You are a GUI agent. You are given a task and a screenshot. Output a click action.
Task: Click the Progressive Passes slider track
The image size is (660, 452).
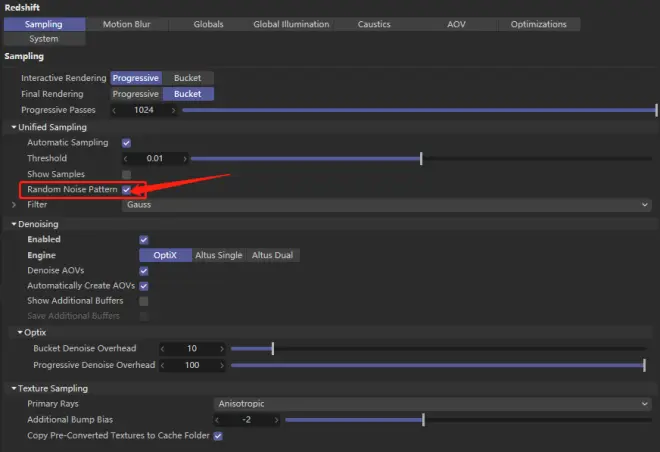click(x=419, y=110)
